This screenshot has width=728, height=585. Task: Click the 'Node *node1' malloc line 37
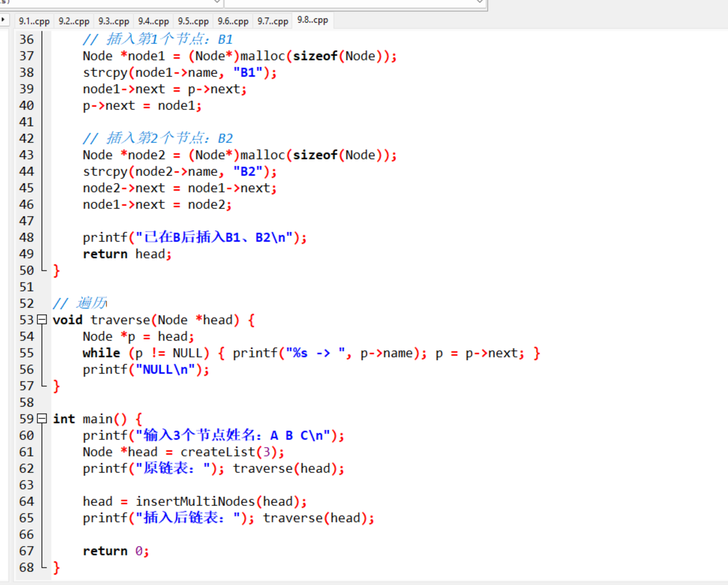tap(240, 56)
